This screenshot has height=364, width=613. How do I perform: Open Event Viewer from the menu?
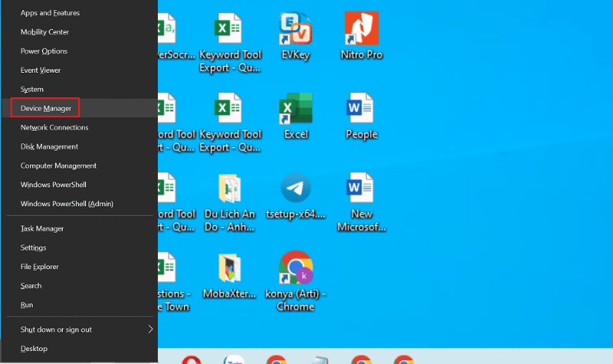click(x=41, y=71)
